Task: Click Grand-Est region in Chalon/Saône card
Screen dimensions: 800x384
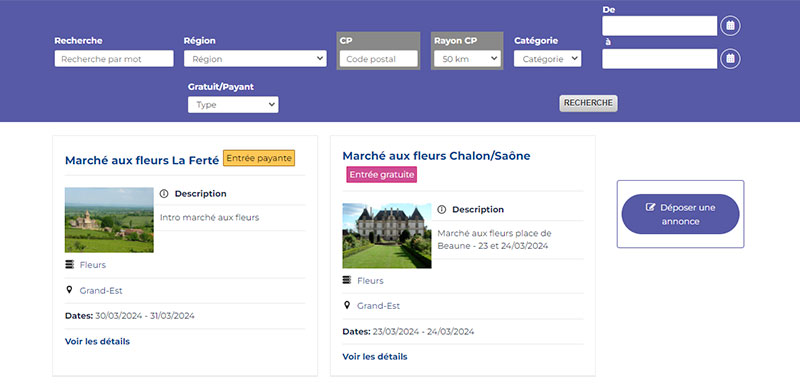Action: pos(378,306)
